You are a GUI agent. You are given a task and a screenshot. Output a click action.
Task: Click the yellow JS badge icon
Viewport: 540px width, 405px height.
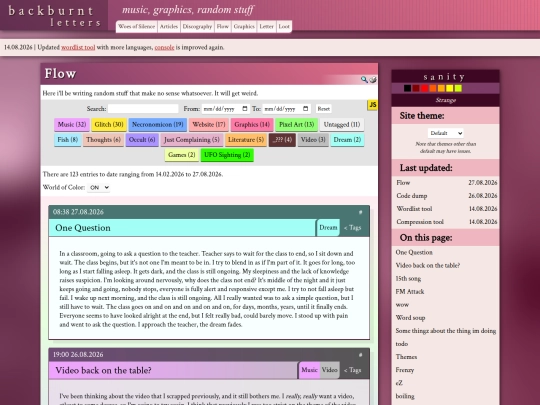[372, 105]
